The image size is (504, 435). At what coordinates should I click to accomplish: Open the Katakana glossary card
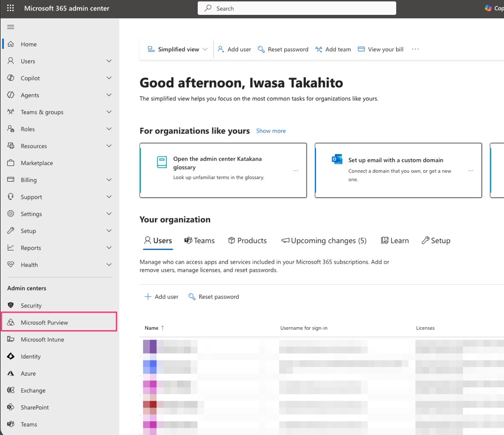223,170
